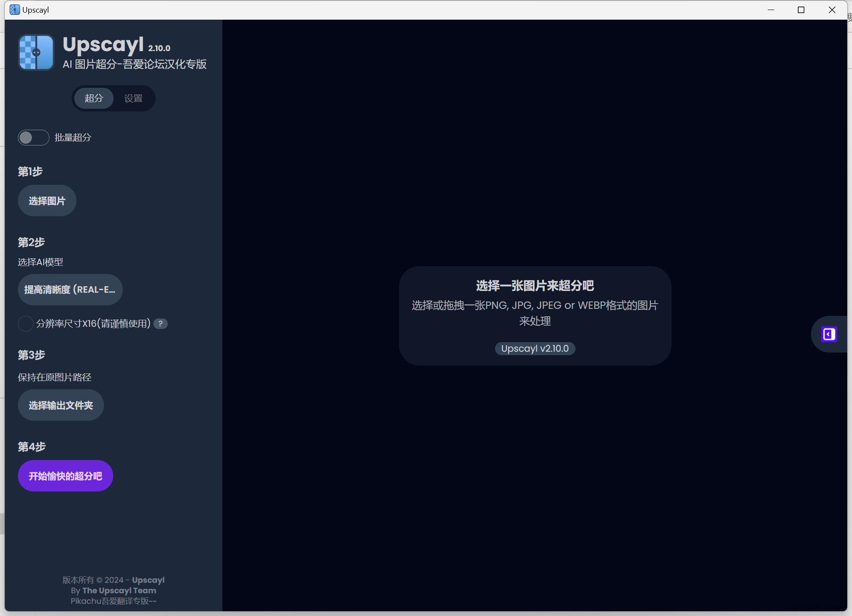Click the 选择输出文件夹 button
Viewport: 852px width, 616px height.
tap(61, 405)
